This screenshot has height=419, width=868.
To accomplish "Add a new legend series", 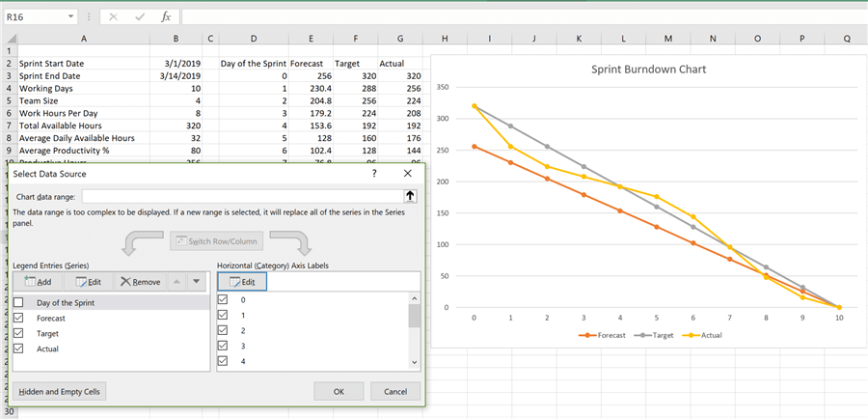I will click(38, 281).
